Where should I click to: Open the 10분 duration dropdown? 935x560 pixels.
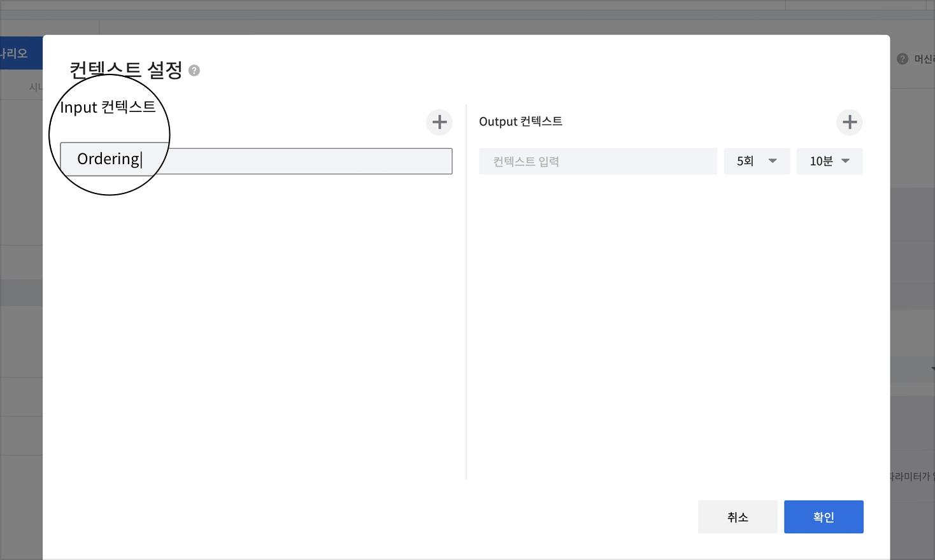pyautogui.click(x=829, y=161)
